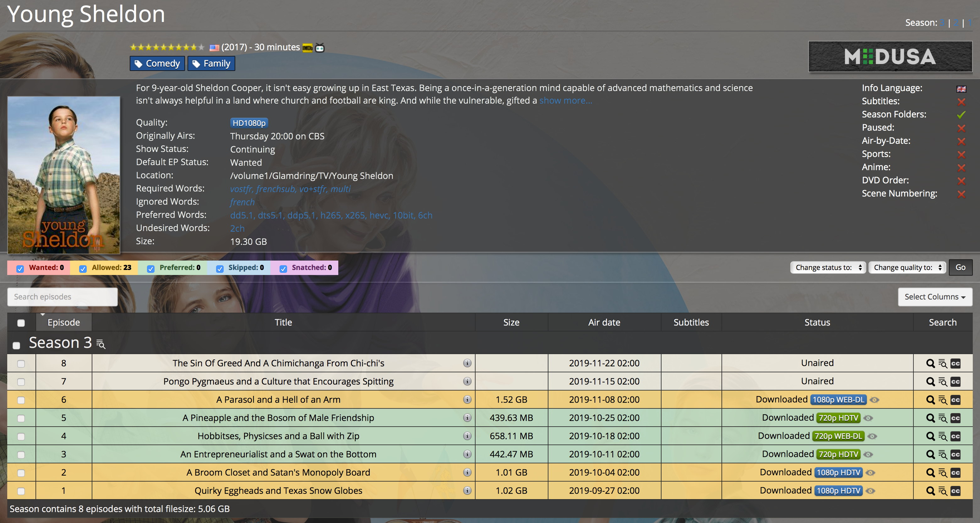Toggle the Preferred filter checkbox
The height and width of the screenshot is (523, 980).
tap(151, 268)
